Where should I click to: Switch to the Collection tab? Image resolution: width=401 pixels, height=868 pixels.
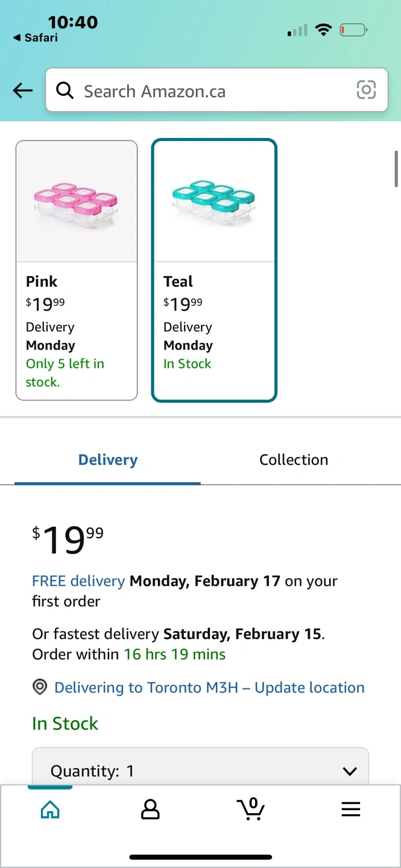pyautogui.click(x=294, y=460)
